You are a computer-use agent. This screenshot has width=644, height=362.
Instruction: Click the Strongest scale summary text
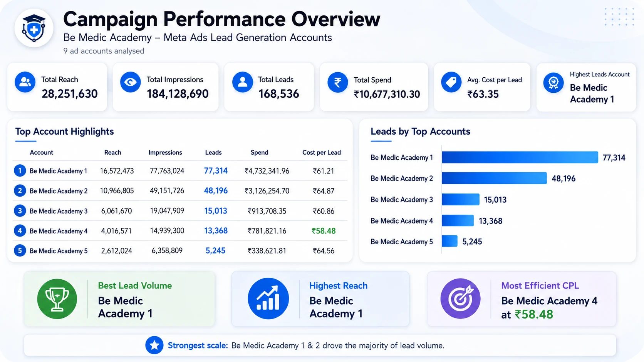point(306,345)
